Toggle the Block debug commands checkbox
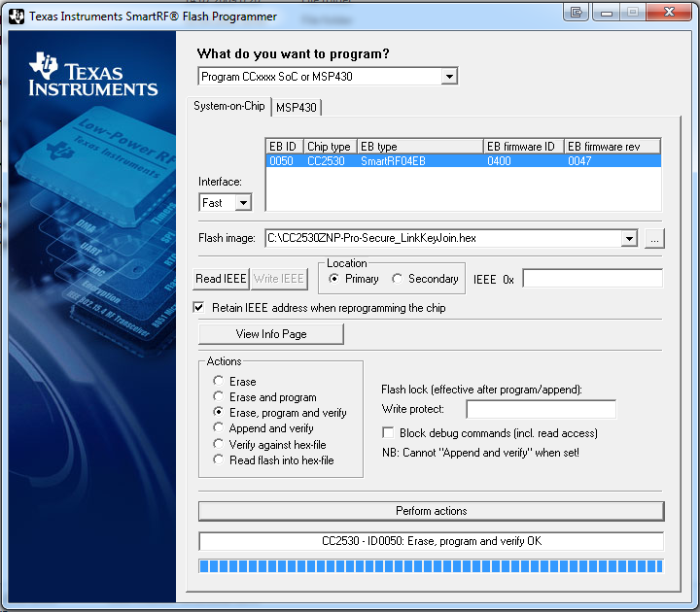This screenshot has height=612, width=700. [x=388, y=432]
